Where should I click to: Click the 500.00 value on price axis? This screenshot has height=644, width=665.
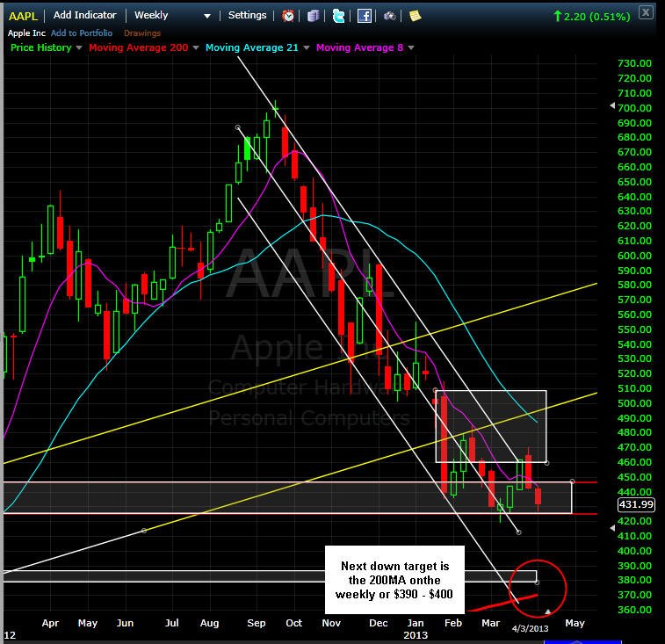coord(634,403)
